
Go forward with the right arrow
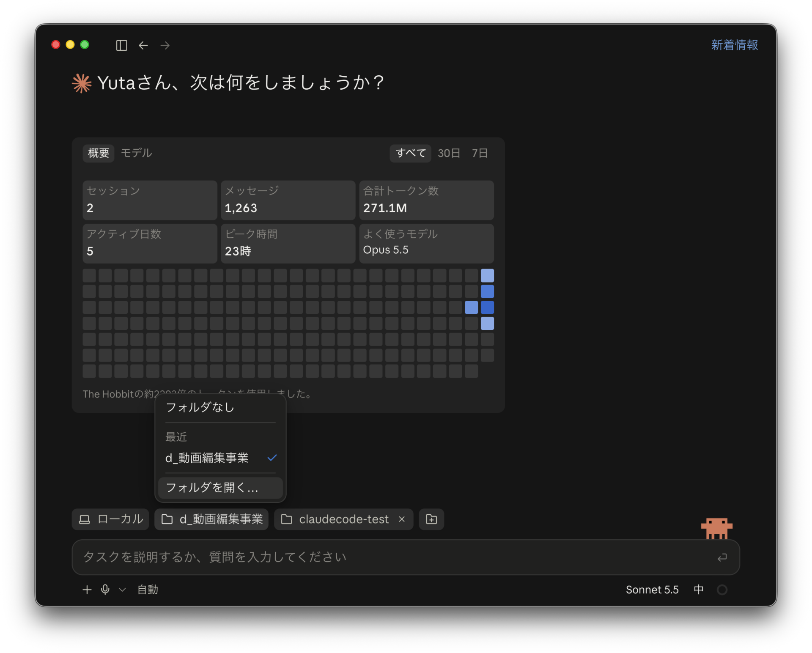(x=165, y=45)
